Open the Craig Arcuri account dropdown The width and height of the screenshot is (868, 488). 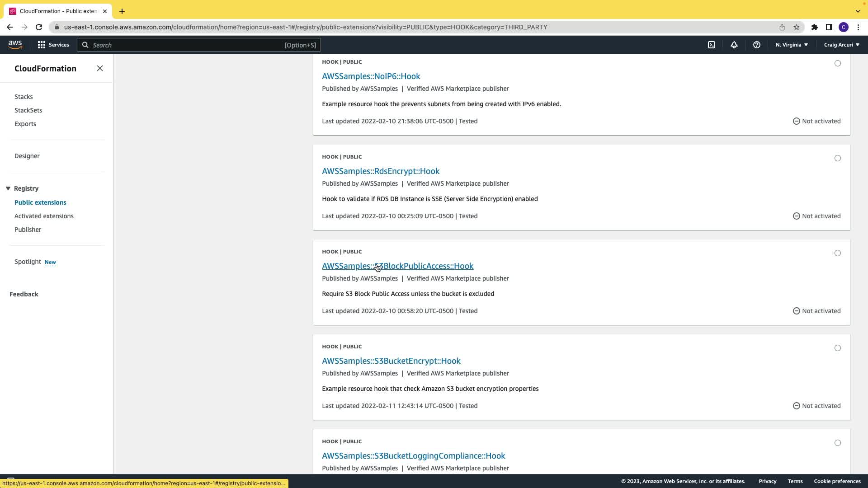(841, 45)
